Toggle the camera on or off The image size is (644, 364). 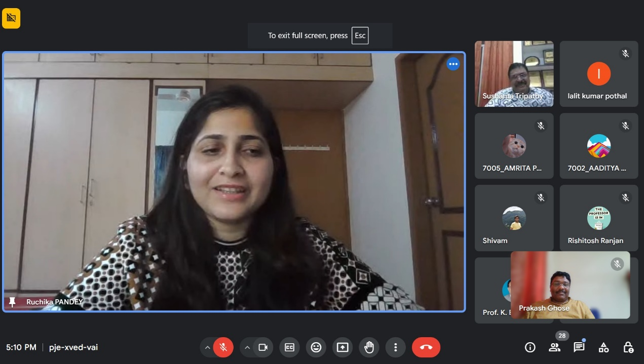263,347
